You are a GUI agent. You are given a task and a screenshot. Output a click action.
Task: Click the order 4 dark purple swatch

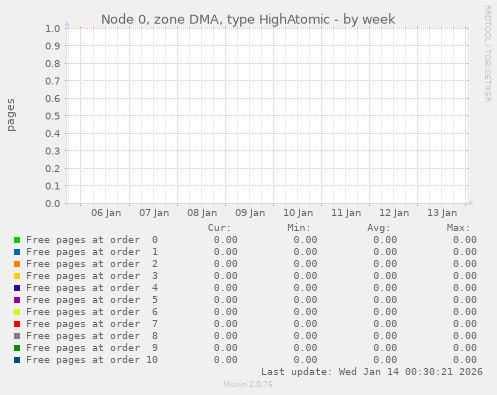pos(17,288)
